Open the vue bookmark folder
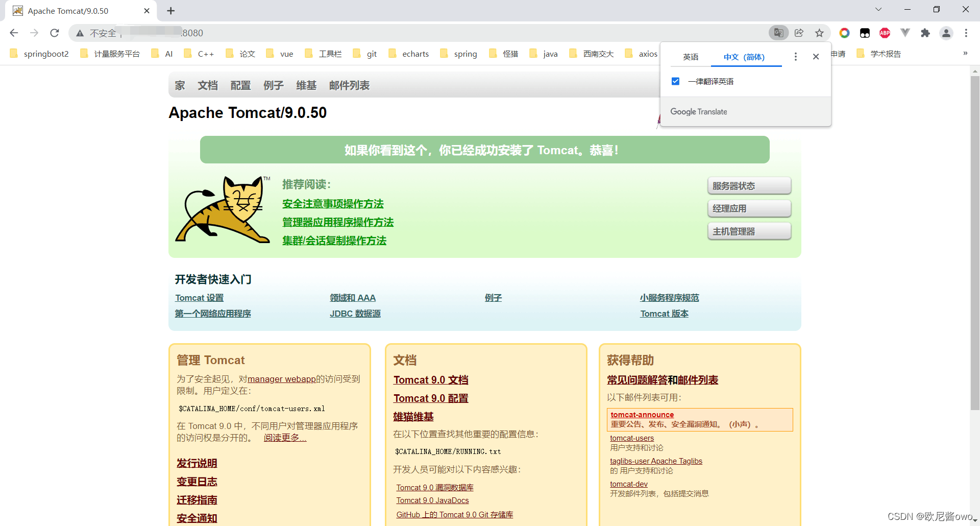 pos(280,54)
